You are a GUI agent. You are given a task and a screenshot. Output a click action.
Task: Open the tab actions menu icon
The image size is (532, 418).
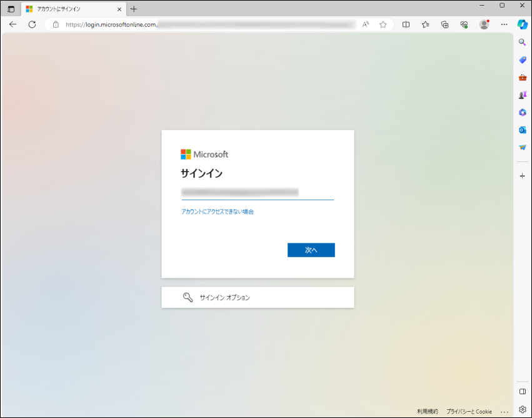coord(11,9)
